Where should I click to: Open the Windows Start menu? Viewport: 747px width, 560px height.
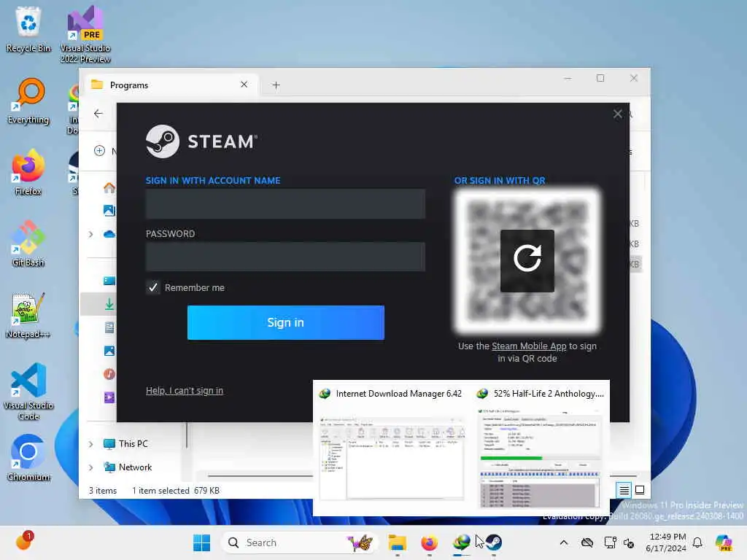tap(201, 542)
